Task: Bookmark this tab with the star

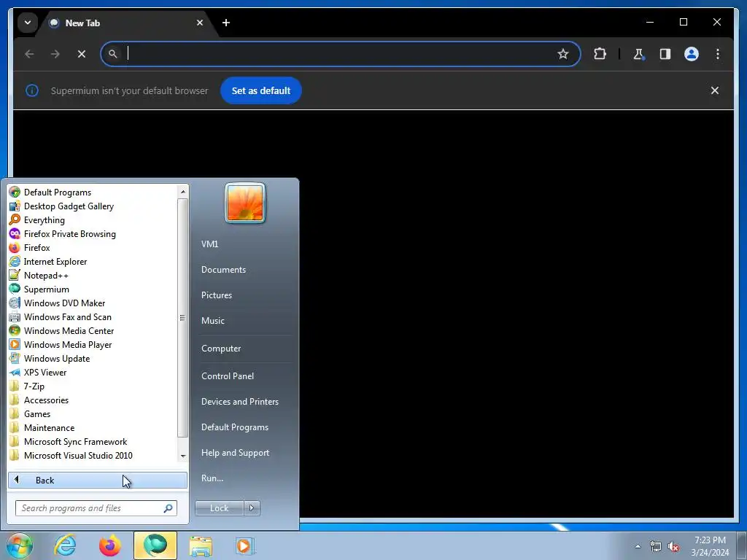Action: coord(563,54)
